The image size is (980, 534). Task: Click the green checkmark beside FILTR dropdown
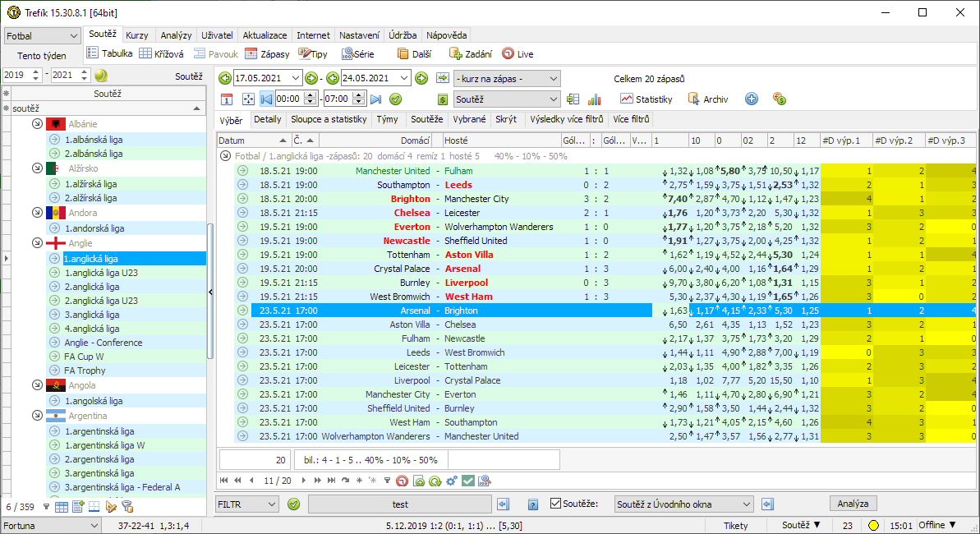pos(293,504)
